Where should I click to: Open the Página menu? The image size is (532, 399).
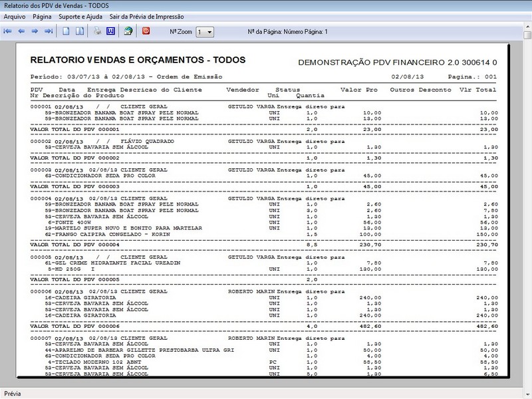[42, 16]
